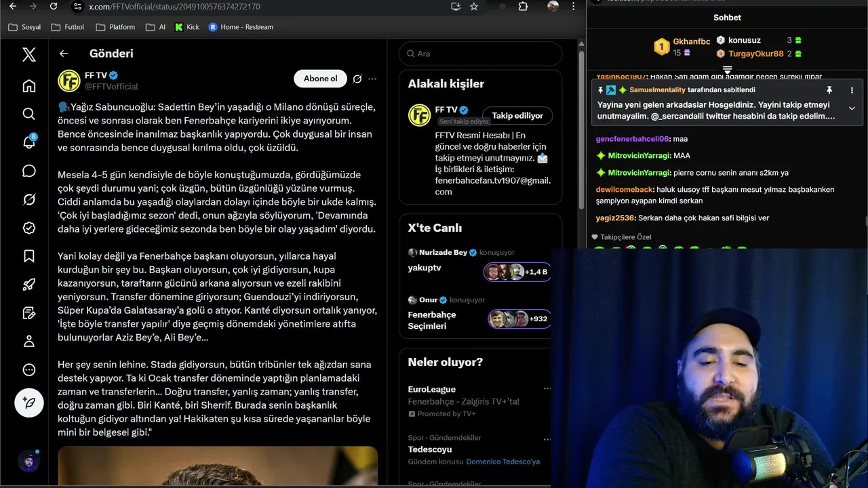The image size is (868, 488).
Task: Click the +932 listeners pill
Action: tap(519, 319)
